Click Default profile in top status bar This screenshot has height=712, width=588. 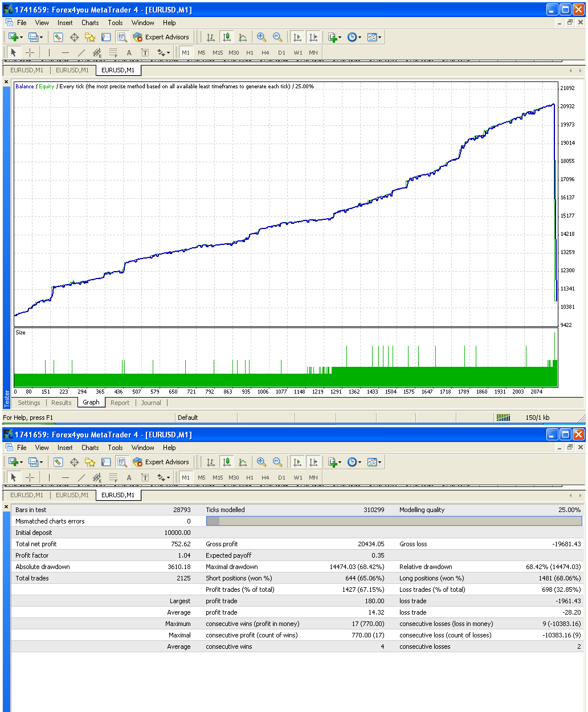click(187, 418)
